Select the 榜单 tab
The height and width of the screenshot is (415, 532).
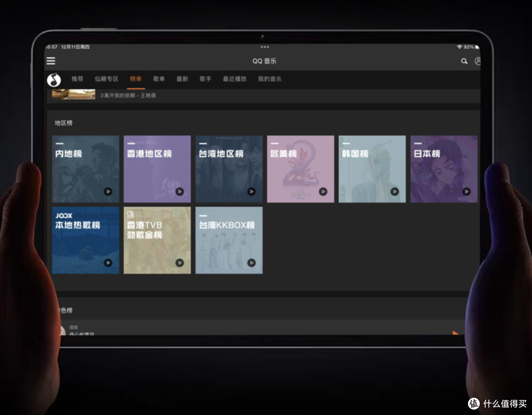(x=136, y=79)
